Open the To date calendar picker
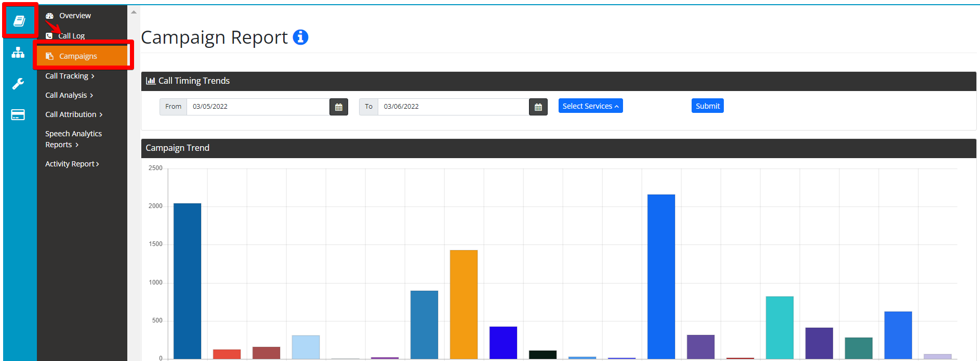This screenshot has height=361, width=980. point(538,107)
